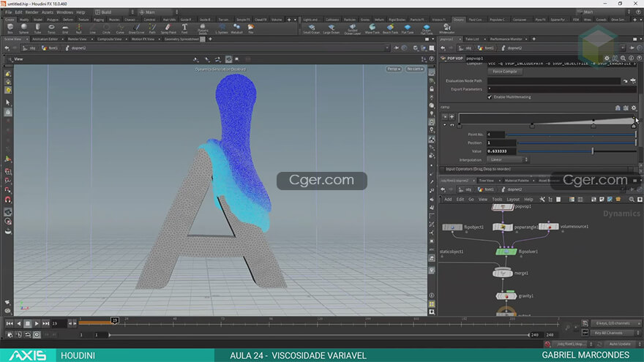Click the gravity1 node
The image size is (644, 362).
click(506, 296)
